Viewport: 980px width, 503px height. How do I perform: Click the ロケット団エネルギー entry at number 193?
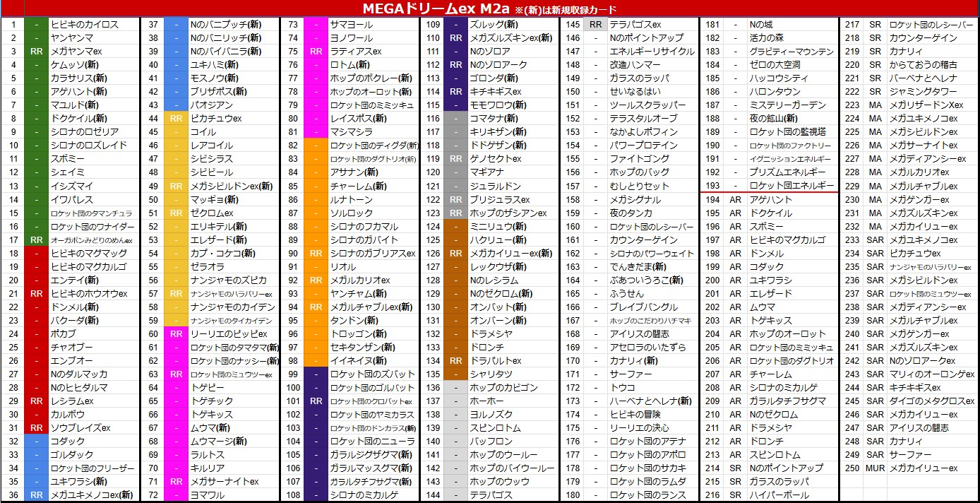791,186
